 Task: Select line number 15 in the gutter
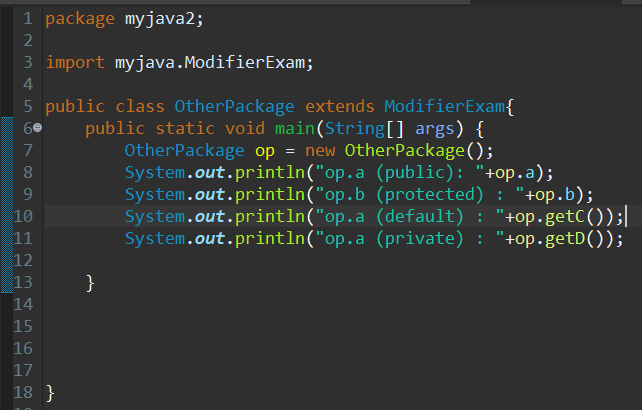tap(23, 326)
